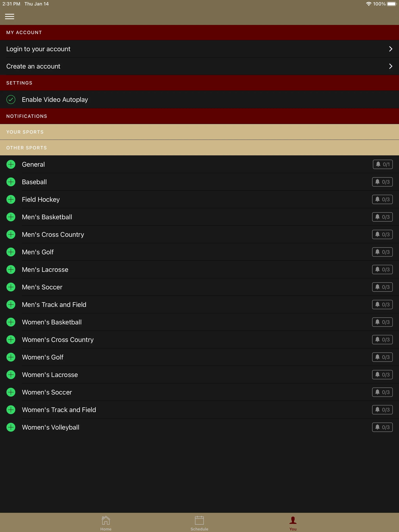Tap the add icon for Baseball
Image resolution: width=399 pixels, height=532 pixels.
pyautogui.click(x=11, y=182)
